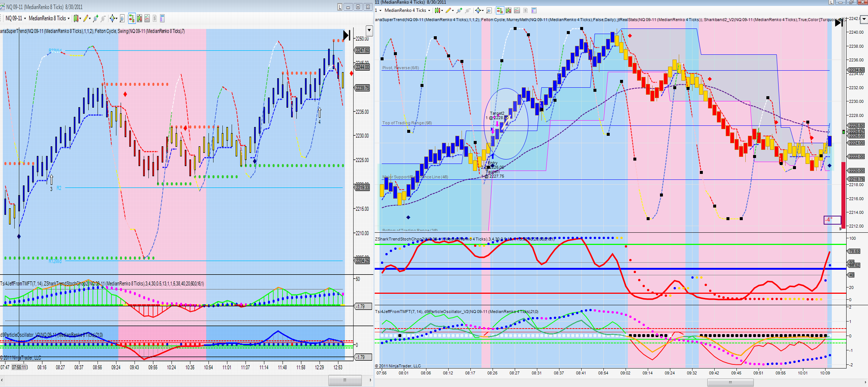Click the left scroll arrow of the 8 Ticks chart
The image size is (868, 387).
pyautogui.click(x=2, y=380)
